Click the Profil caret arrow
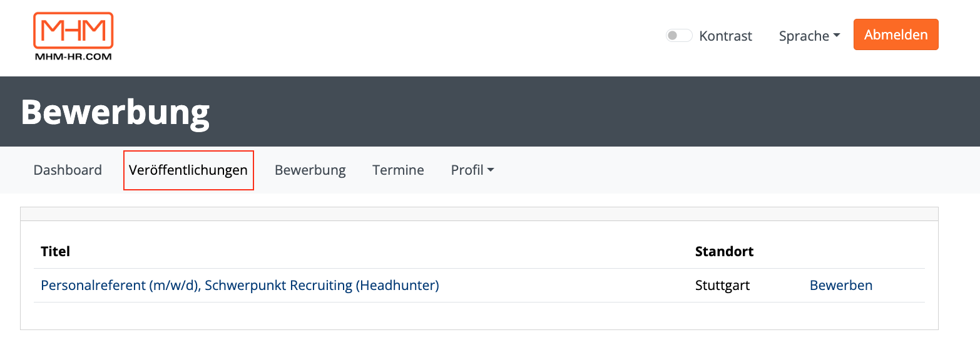Screen dimensions: 980x347 tap(491, 170)
